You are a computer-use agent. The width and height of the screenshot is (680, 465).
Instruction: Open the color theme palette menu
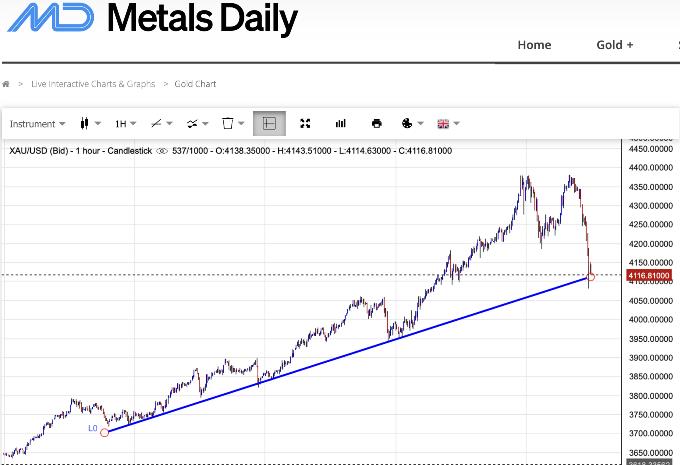click(410, 124)
